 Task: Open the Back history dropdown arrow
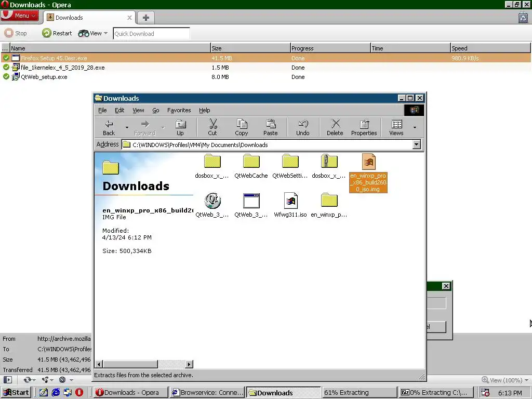click(127, 128)
